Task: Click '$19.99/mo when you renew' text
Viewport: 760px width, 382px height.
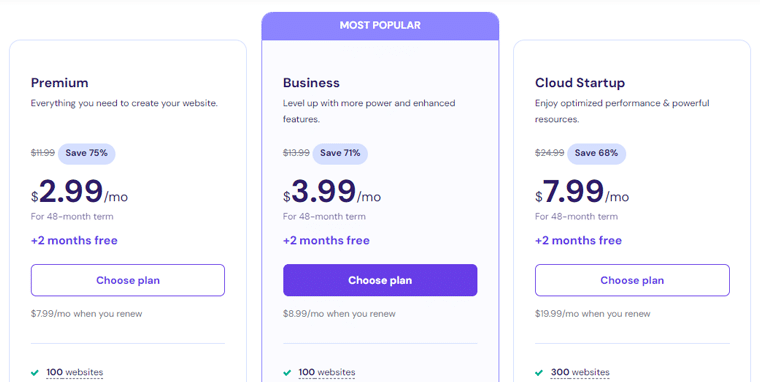Action: coord(593,314)
